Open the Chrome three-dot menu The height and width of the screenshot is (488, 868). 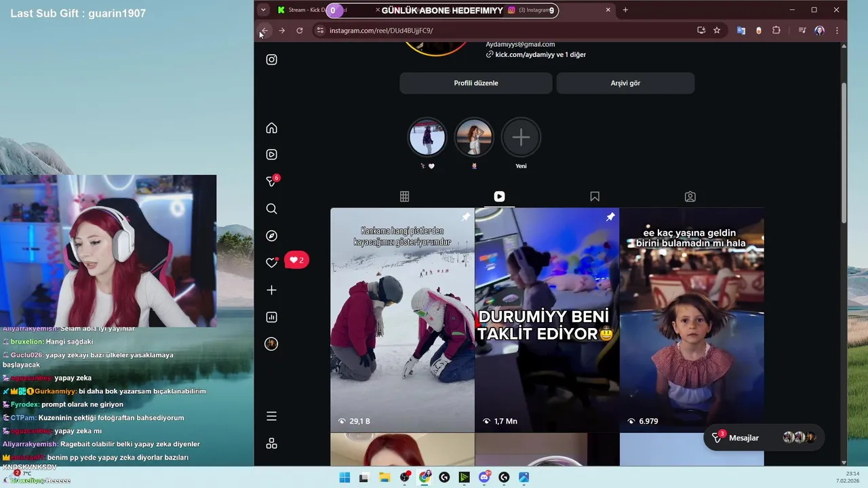[837, 30]
